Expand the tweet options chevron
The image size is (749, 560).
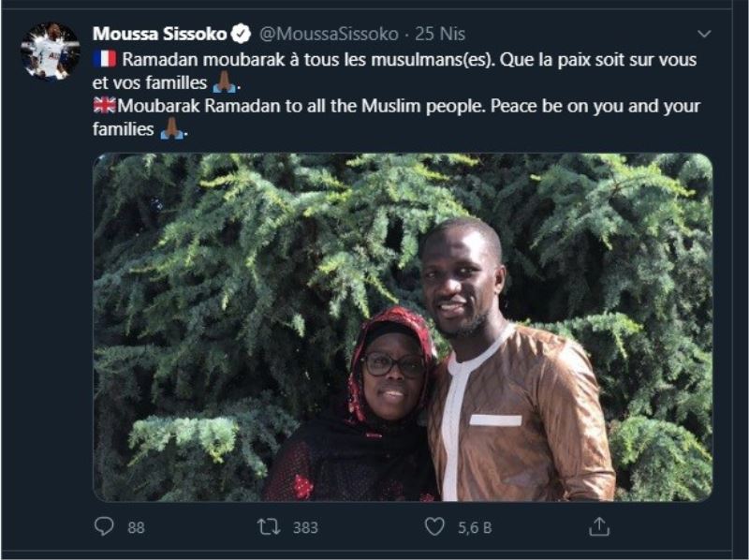704,34
